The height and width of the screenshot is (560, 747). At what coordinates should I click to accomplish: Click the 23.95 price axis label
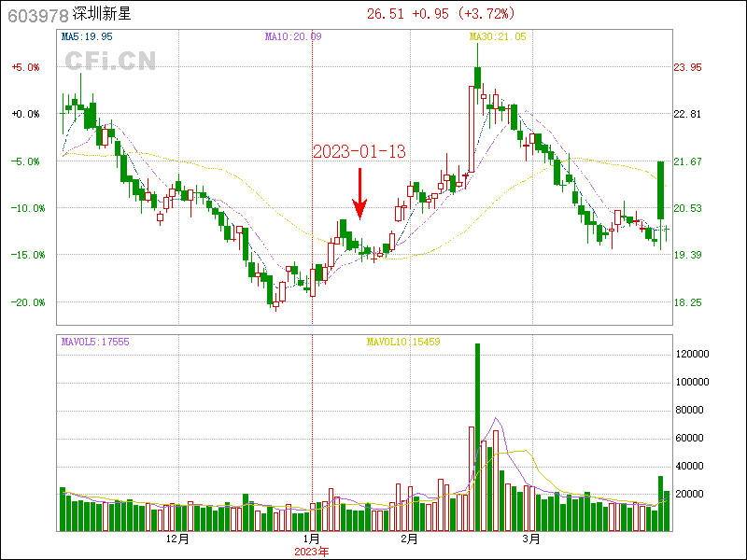pyautogui.click(x=687, y=67)
